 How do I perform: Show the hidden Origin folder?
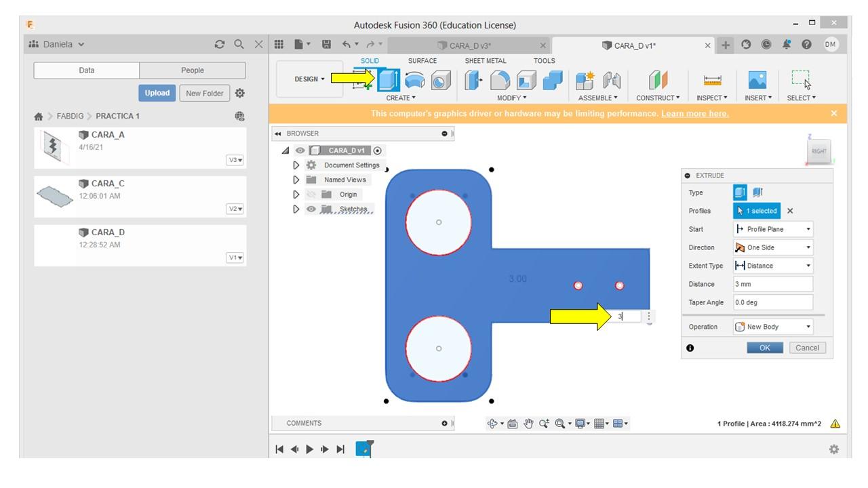(312, 195)
